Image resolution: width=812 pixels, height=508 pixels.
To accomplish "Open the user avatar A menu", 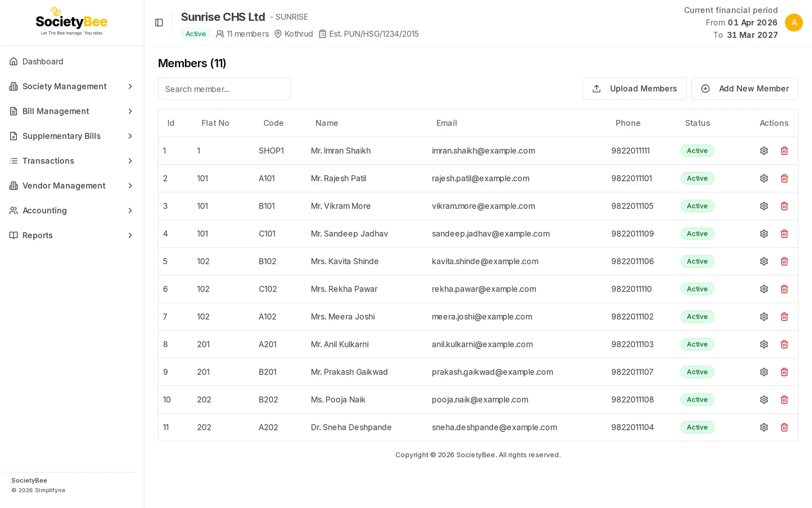I will coord(794,22).
